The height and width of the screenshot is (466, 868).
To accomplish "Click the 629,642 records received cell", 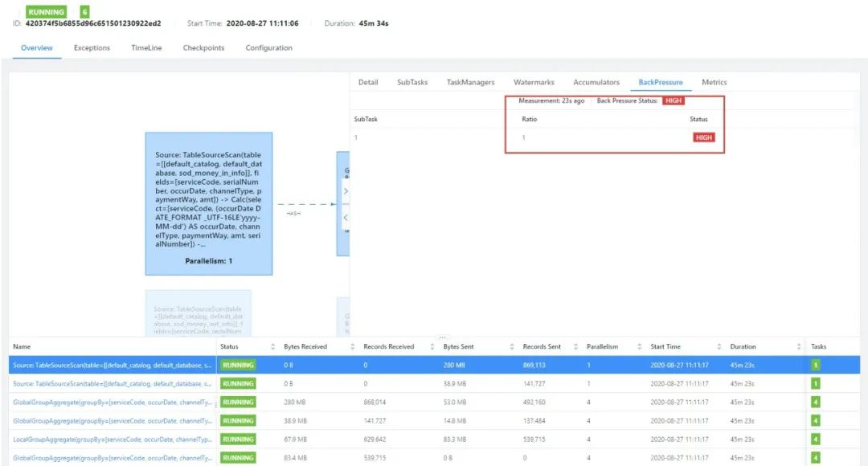I will tap(375, 439).
